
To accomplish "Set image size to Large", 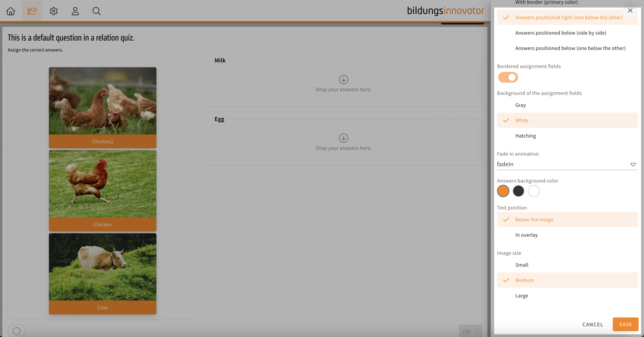I will click(521, 295).
